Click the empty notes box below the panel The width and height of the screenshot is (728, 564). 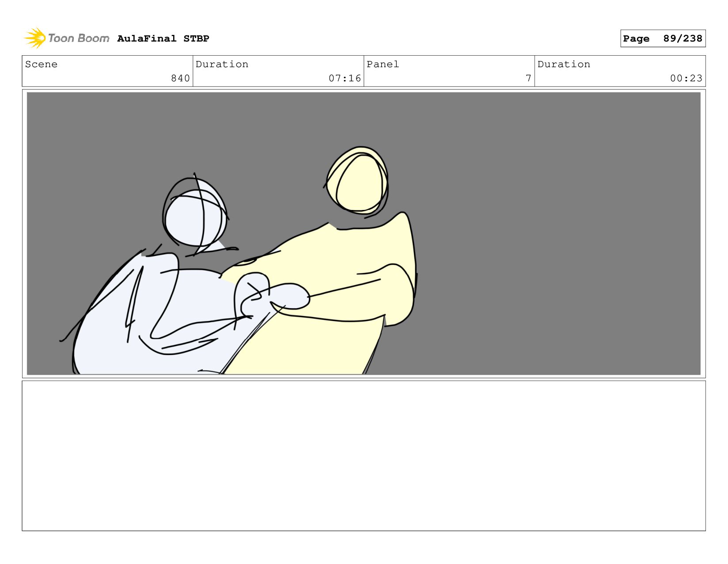coord(364,456)
